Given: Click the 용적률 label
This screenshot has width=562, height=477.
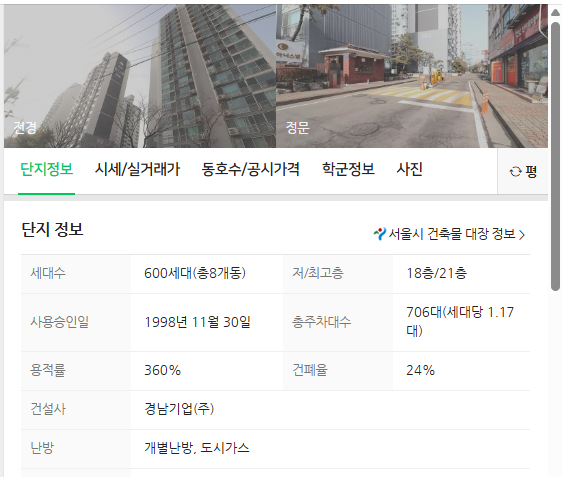Looking at the screenshot, I should click(48, 370).
